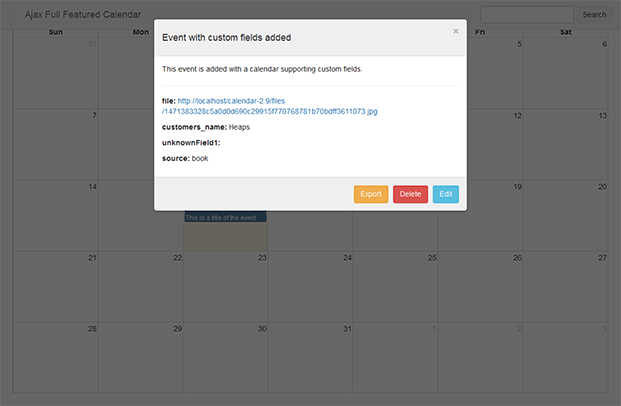Click the Sat column header
Viewport: 621px width, 406px height.
(x=566, y=32)
